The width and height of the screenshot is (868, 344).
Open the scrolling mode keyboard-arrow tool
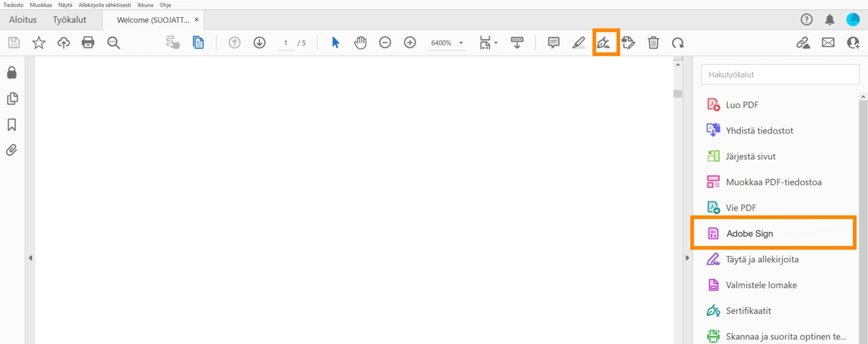(x=517, y=43)
